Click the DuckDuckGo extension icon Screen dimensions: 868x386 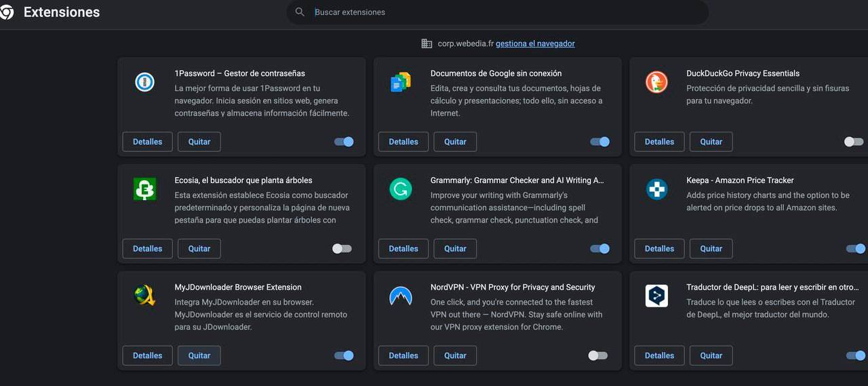[x=656, y=82]
